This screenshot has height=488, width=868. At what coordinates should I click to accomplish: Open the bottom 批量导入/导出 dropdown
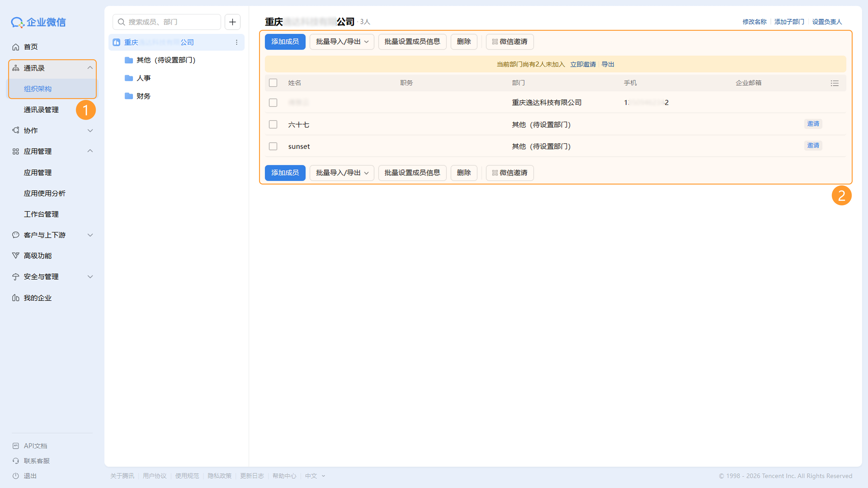pyautogui.click(x=342, y=173)
